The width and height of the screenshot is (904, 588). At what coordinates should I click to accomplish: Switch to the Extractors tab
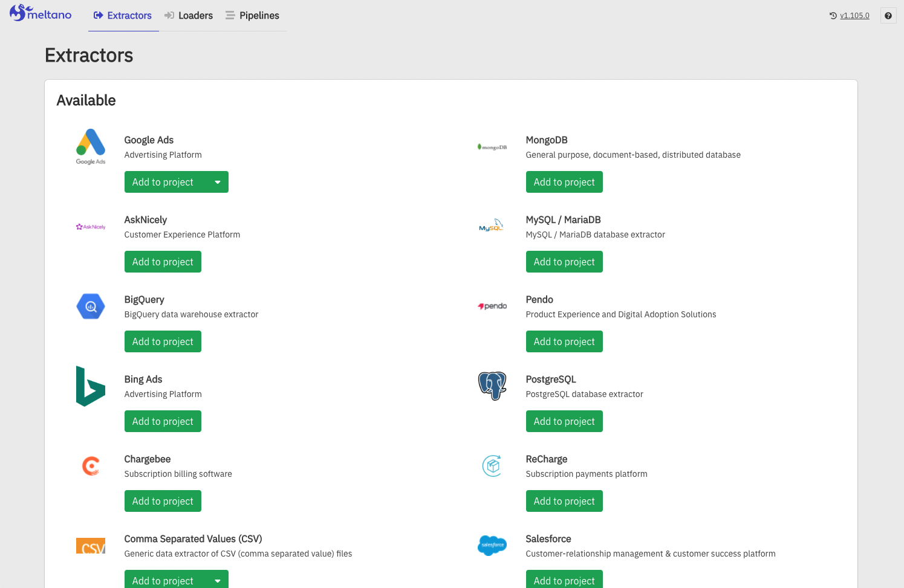pos(123,16)
